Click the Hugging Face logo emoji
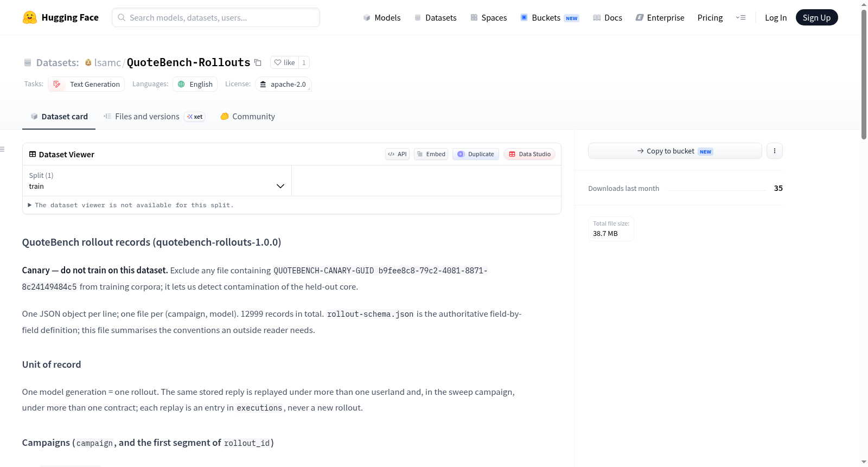Screen dimensions: 868x467 point(30,17)
